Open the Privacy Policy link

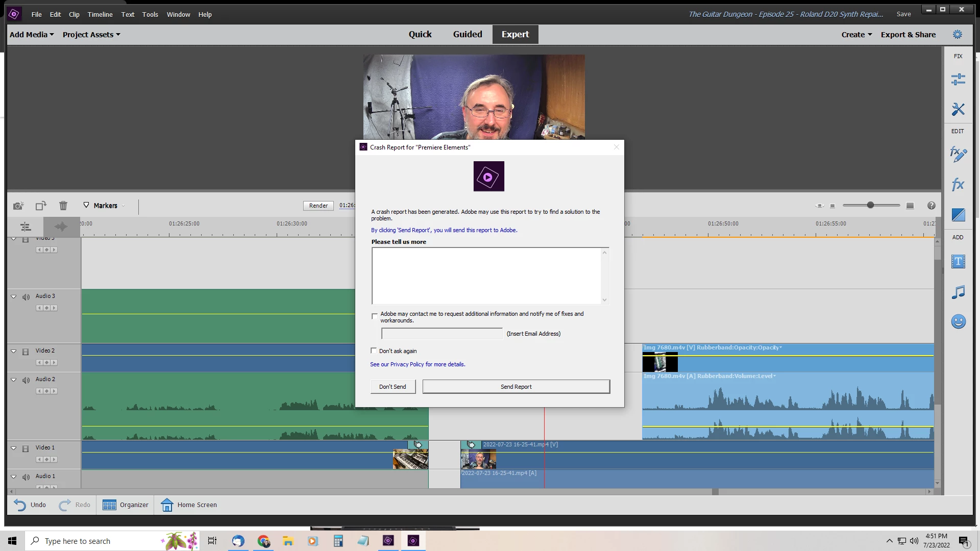click(407, 364)
